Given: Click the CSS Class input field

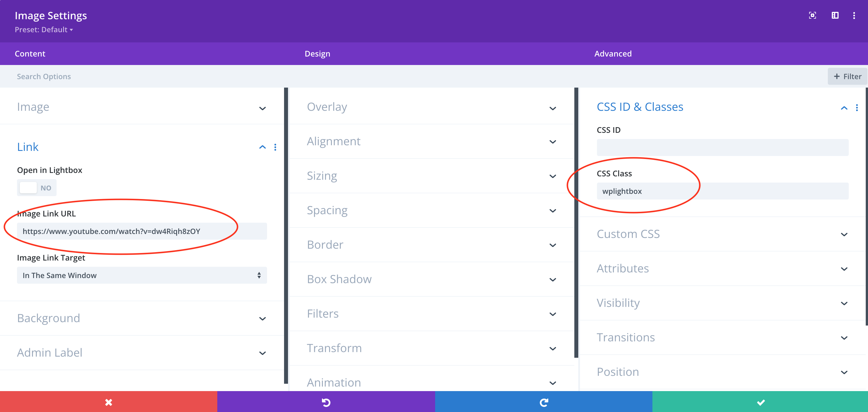Looking at the screenshot, I should click(722, 191).
